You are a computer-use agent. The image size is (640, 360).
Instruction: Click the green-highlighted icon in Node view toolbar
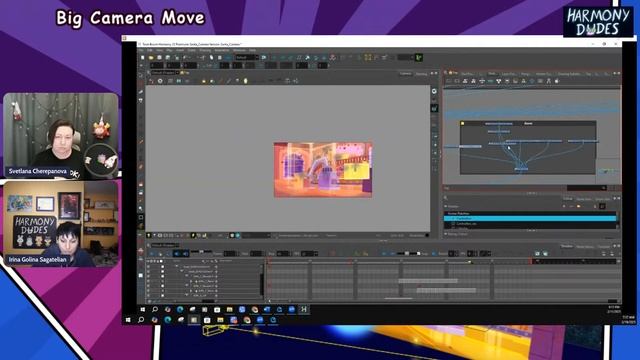coord(490,81)
